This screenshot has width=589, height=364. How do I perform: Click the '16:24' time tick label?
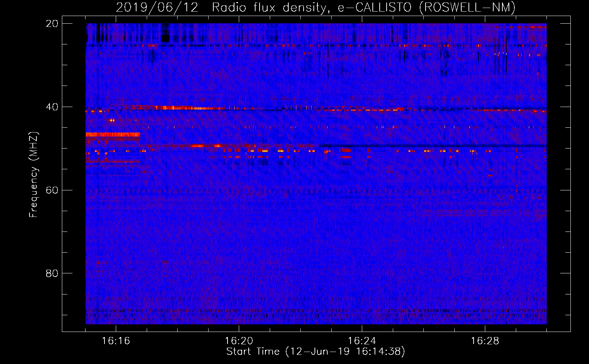(362, 341)
